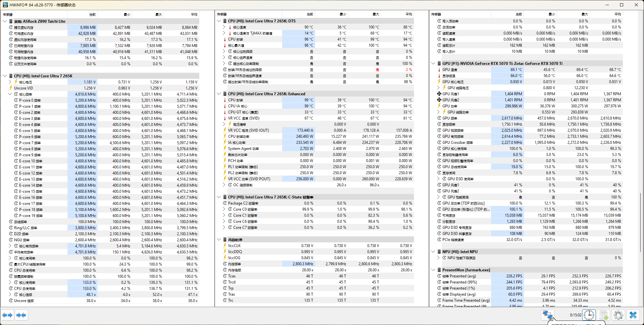The image size is (644, 325).
Task: Click the fan icon beside GPU 风扇2
Action: tap(439, 100)
